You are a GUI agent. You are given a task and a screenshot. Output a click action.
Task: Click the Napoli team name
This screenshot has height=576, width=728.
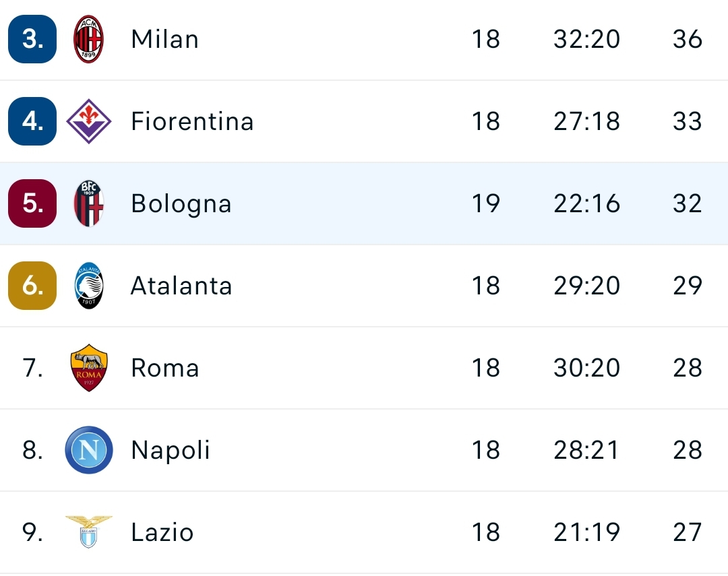pyautogui.click(x=171, y=450)
